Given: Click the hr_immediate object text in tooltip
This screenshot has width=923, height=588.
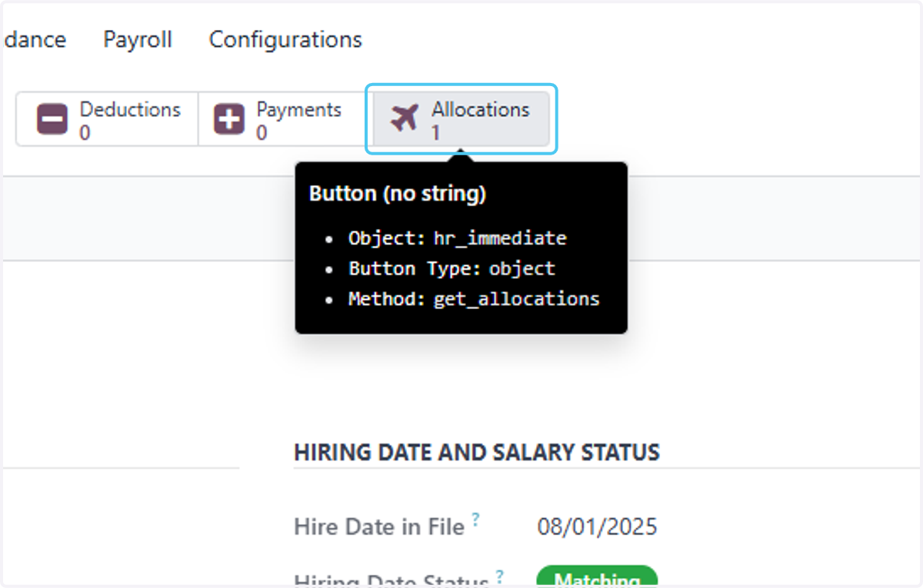Looking at the screenshot, I should (x=500, y=238).
